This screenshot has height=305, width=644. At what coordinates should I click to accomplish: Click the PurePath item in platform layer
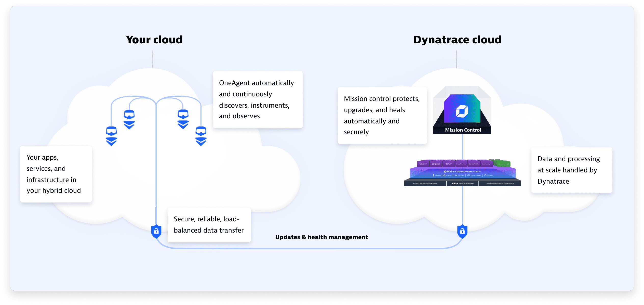(x=448, y=175)
